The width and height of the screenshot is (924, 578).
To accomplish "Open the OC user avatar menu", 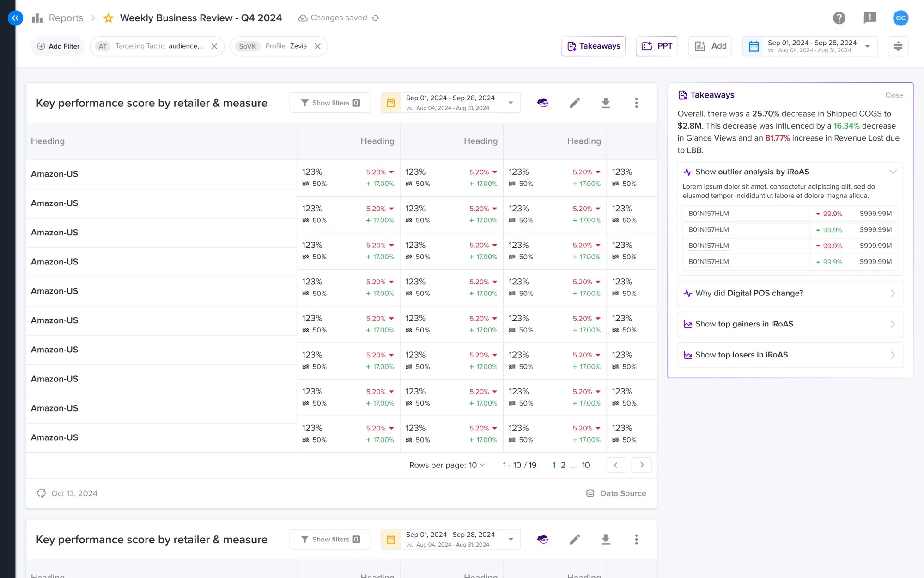I will (x=900, y=18).
